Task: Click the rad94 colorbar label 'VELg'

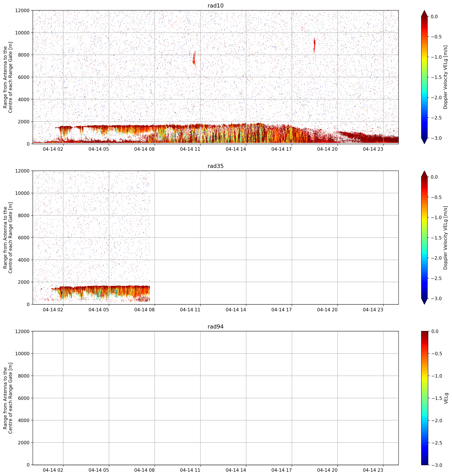Action: 446,398
